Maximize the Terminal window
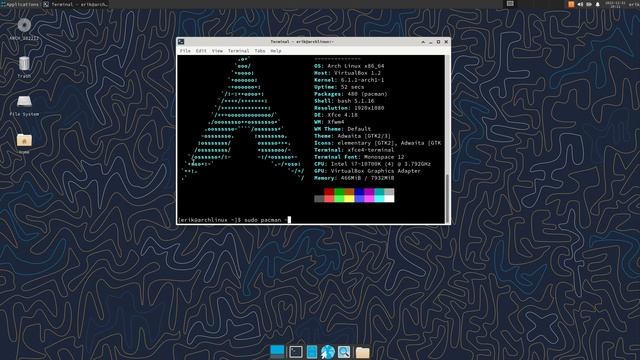This screenshot has height=360, width=640. (438, 42)
